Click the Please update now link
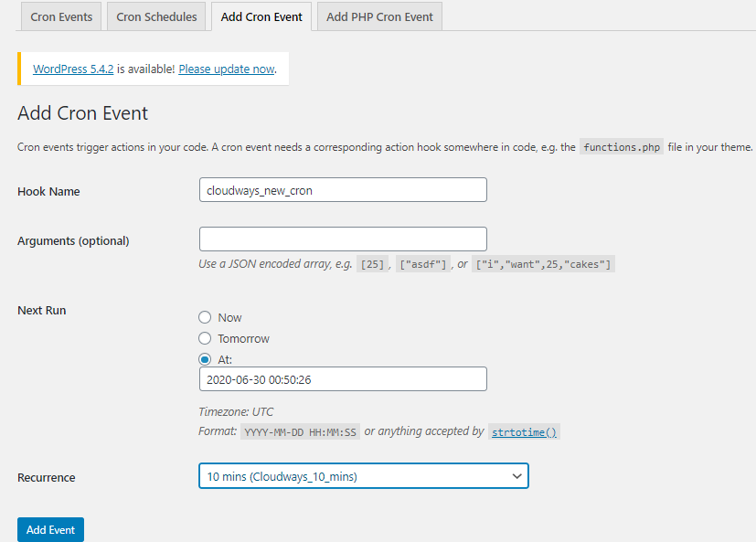Screen dimensions: 756x542 (226, 69)
